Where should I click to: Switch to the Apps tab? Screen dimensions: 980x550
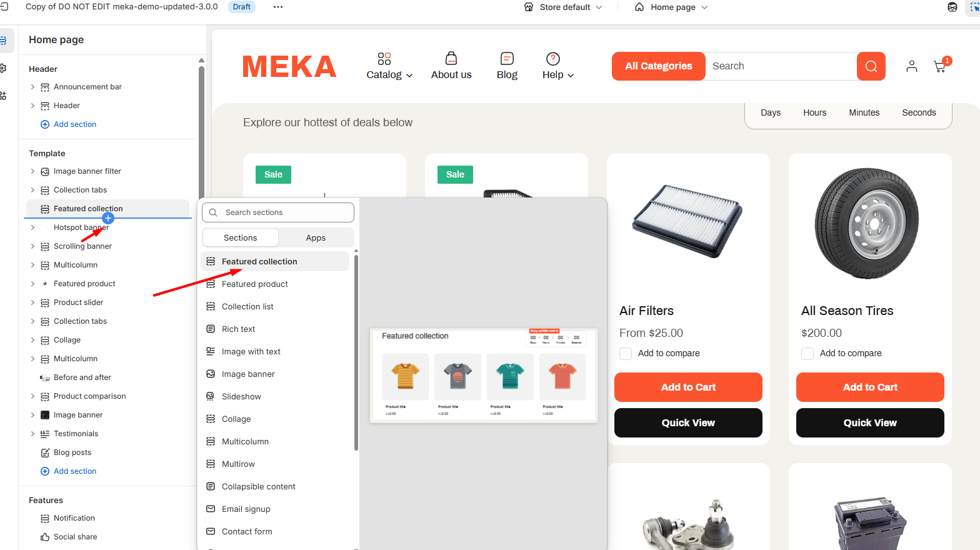tap(316, 238)
